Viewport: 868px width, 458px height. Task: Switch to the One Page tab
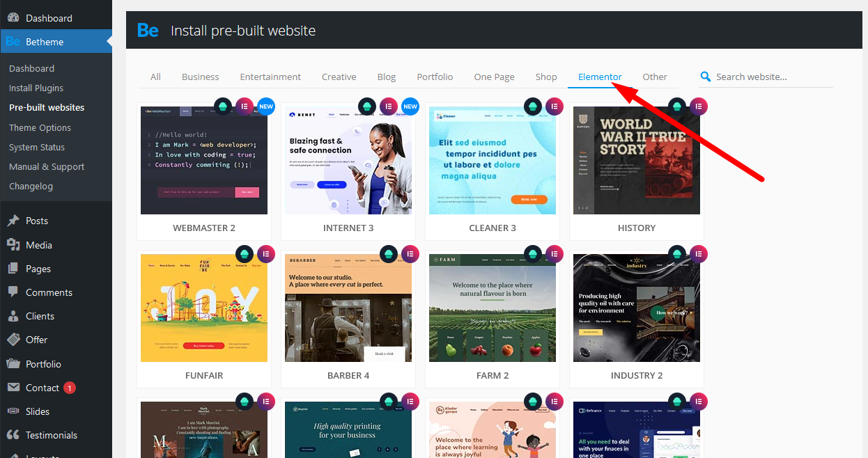[x=495, y=77]
